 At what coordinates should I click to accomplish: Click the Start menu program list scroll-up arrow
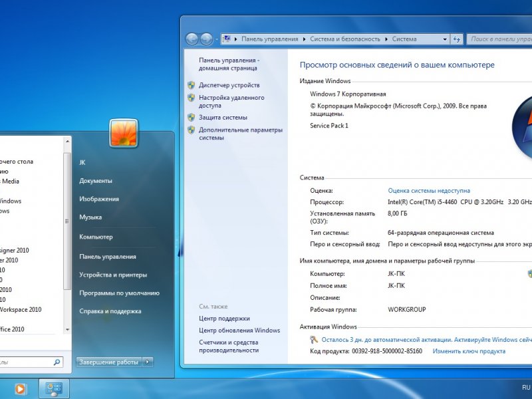click(67, 141)
